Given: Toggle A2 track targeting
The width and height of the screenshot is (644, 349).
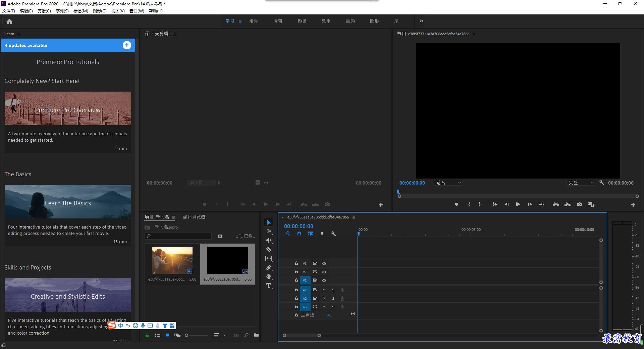Looking at the screenshot, I should coord(305,298).
